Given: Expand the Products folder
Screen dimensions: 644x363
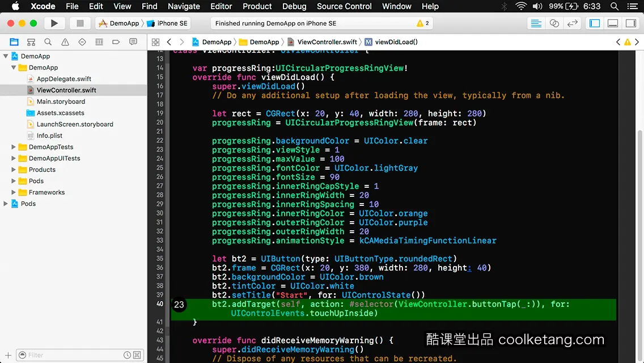Looking at the screenshot, I should click(x=14, y=170).
